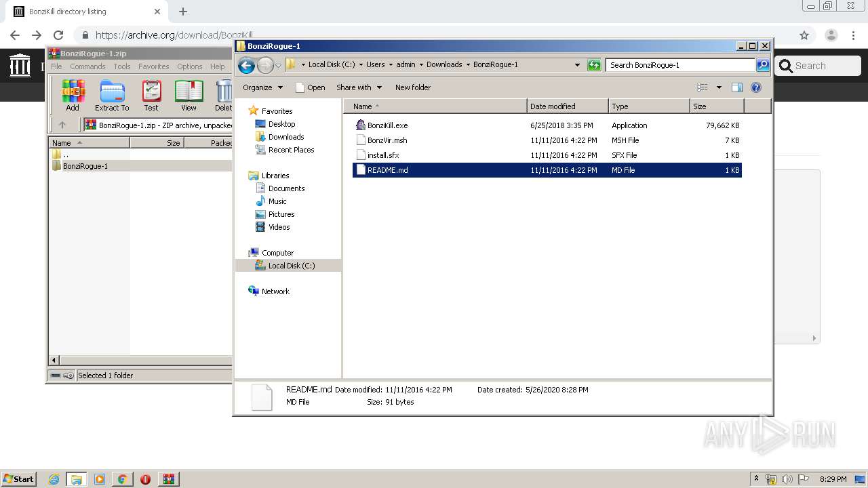
Task: Click Search BonziRogue-1 input field
Action: [x=680, y=65]
